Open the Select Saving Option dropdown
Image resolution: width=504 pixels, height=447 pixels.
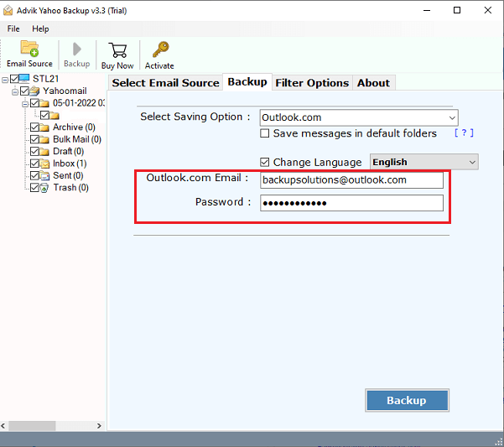pyautogui.click(x=359, y=117)
